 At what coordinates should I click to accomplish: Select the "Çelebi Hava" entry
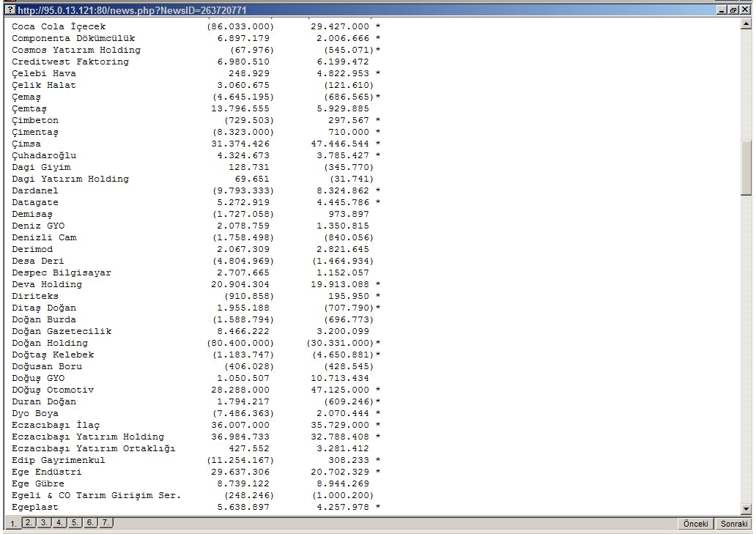tap(44, 73)
